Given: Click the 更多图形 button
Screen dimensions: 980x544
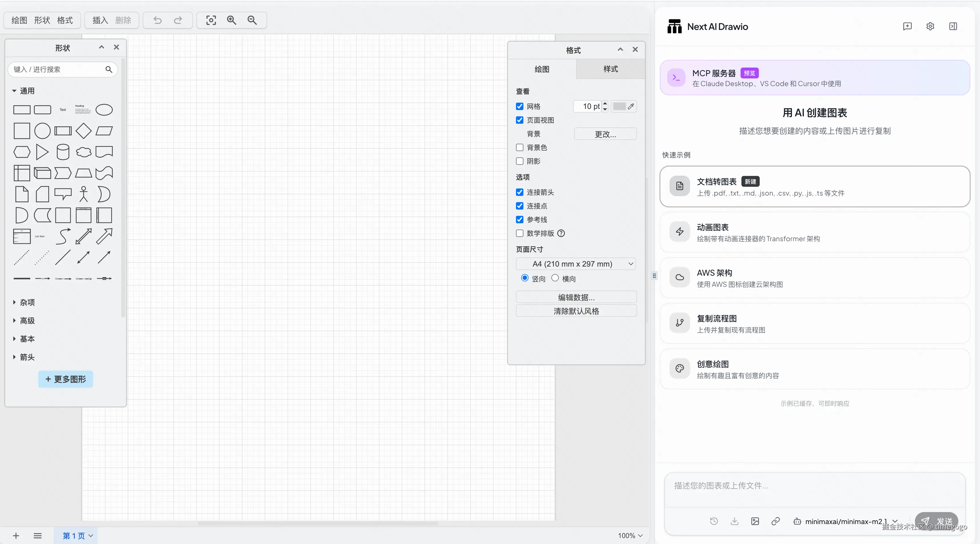Looking at the screenshot, I should click(x=65, y=379).
